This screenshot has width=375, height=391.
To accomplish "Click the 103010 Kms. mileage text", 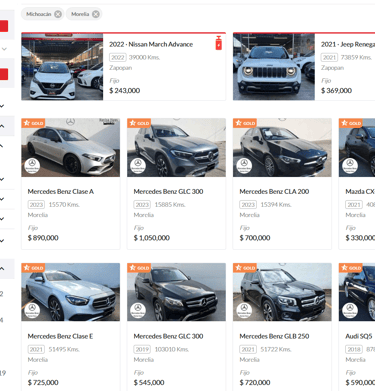I will tap(172, 349).
